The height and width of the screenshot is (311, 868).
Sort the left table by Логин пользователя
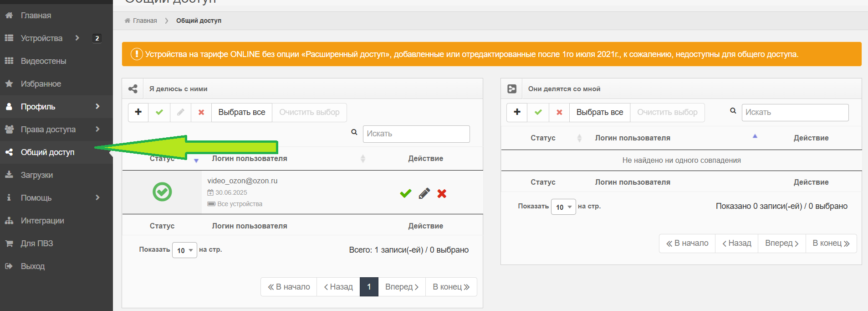click(250, 159)
